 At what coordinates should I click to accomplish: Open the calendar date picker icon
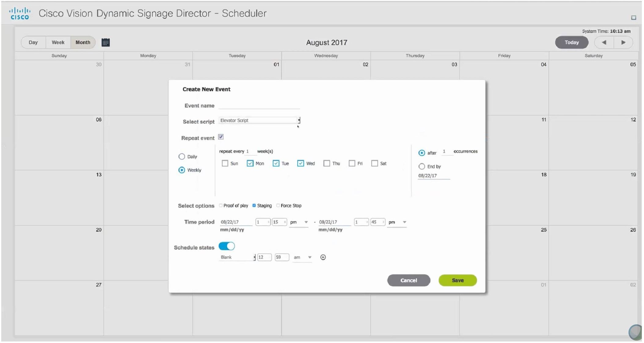coord(106,42)
